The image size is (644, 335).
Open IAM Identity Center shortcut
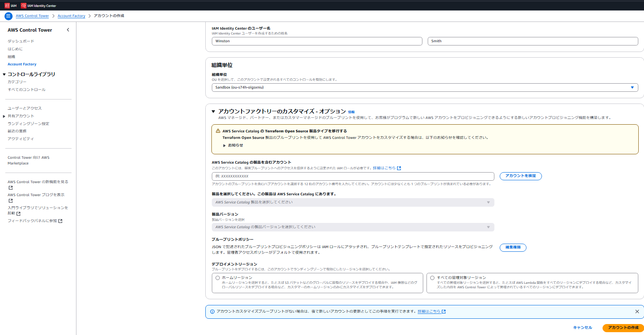pos(39,6)
